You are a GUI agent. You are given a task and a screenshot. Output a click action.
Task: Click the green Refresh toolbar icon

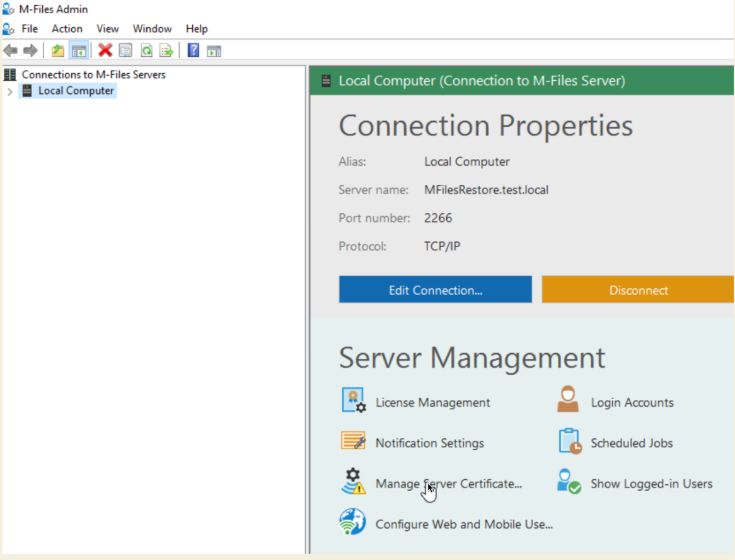click(x=147, y=50)
